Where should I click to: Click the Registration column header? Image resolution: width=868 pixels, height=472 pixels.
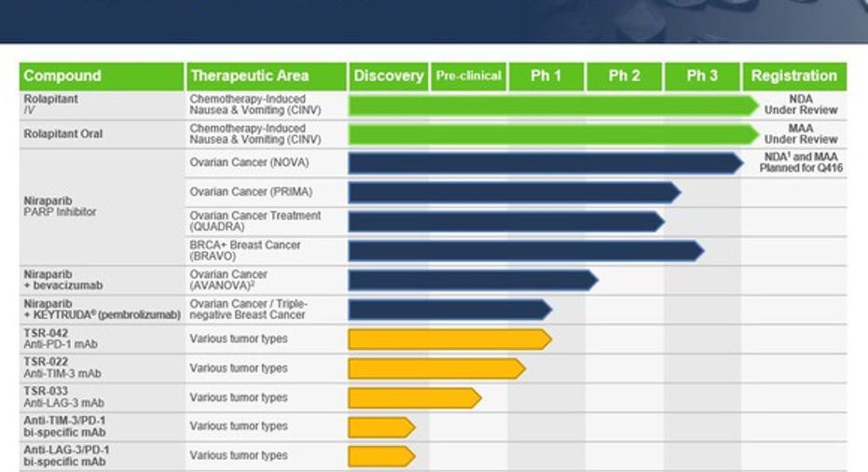pyautogui.click(x=794, y=76)
